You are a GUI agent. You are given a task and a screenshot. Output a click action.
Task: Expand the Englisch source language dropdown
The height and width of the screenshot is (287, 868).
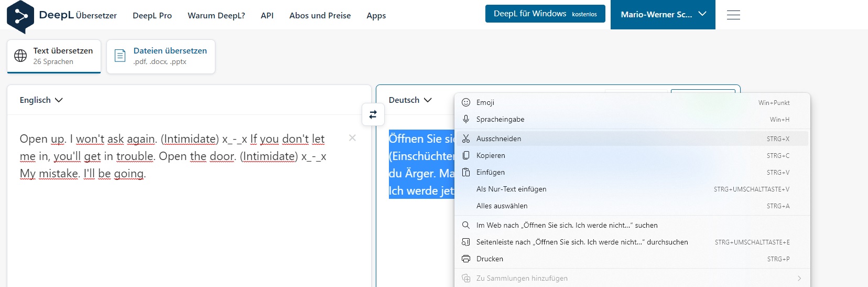(41, 100)
